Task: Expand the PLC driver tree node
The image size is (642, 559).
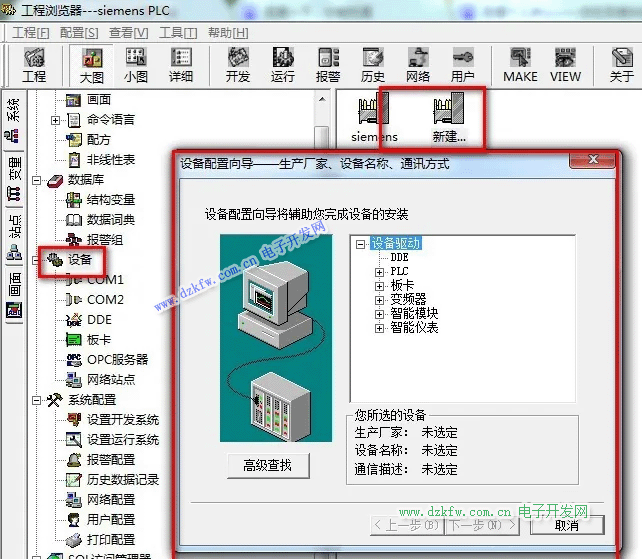Action: point(379,272)
